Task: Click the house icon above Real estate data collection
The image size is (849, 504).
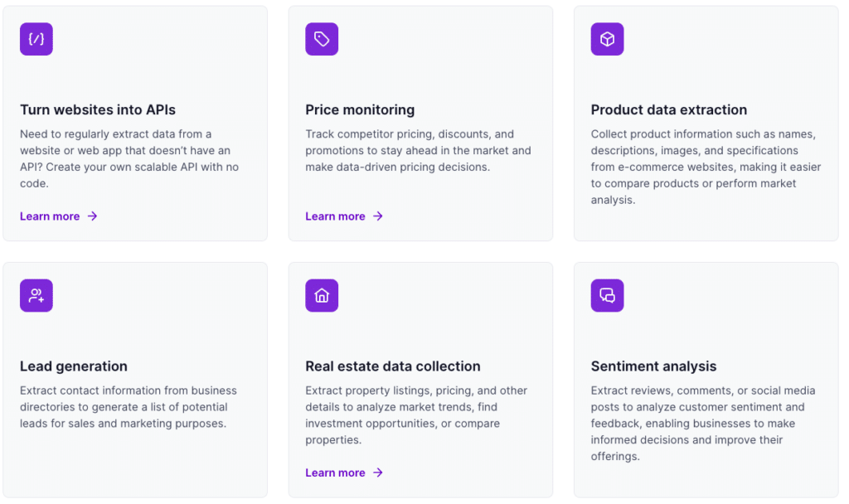Action: (322, 295)
